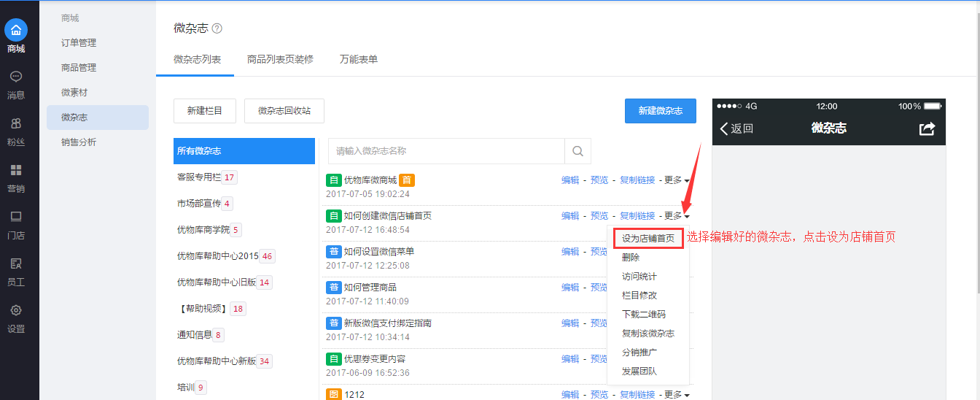Open the 门店 store icon

coord(16,217)
